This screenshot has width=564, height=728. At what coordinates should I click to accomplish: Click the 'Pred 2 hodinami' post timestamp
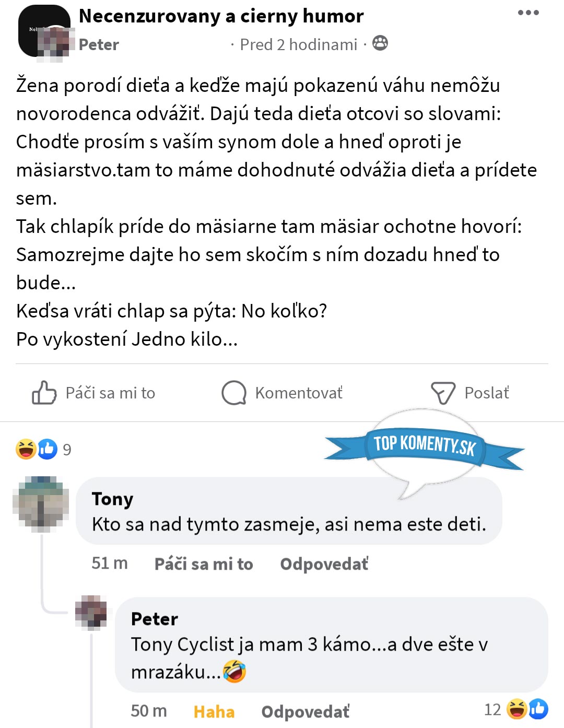tap(298, 44)
